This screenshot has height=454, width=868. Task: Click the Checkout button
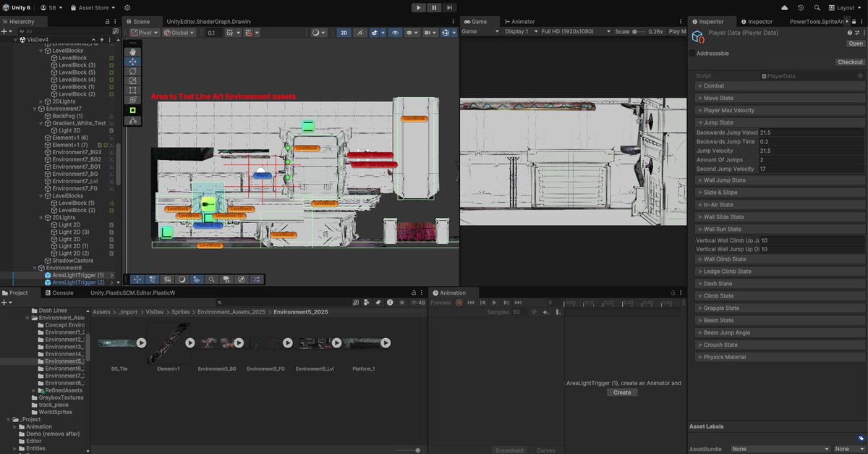pyautogui.click(x=850, y=62)
